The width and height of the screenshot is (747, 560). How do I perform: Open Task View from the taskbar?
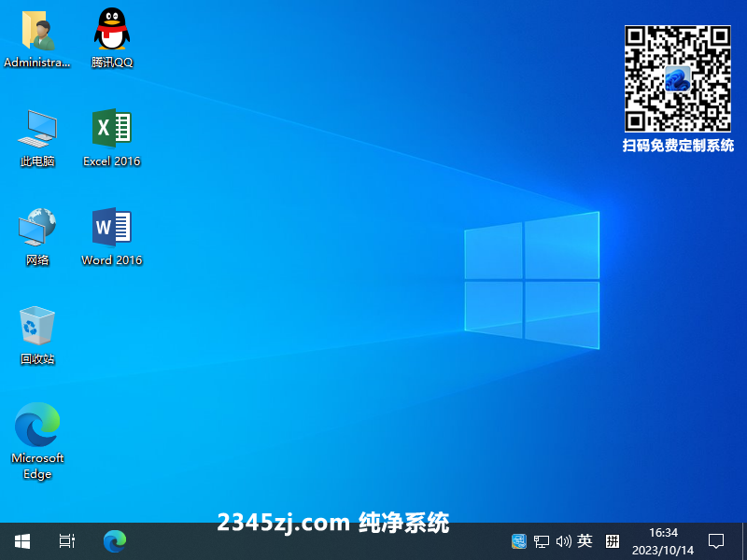[66, 540]
